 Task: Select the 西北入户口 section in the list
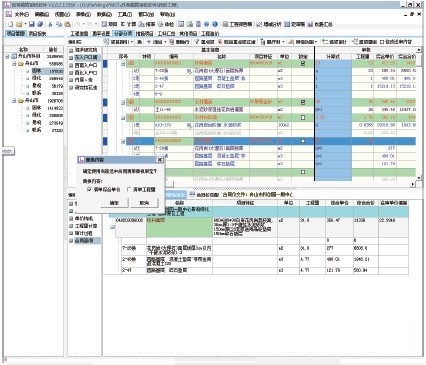coord(85,73)
